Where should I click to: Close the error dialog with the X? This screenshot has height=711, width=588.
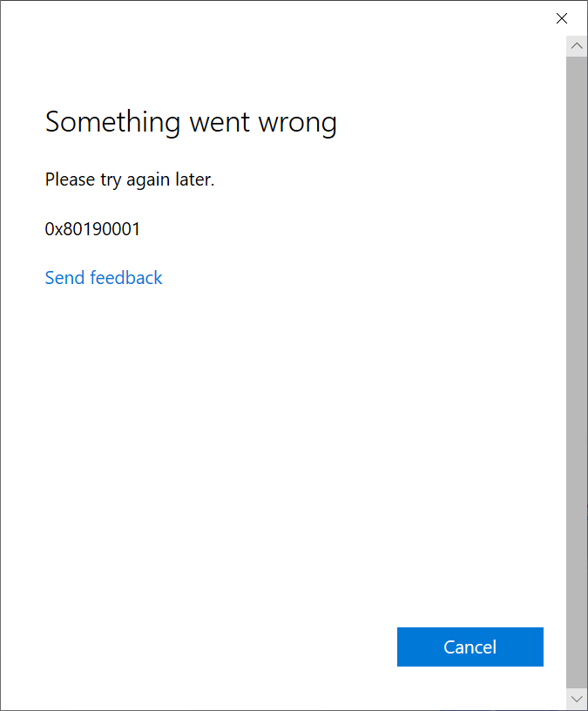click(x=561, y=18)
